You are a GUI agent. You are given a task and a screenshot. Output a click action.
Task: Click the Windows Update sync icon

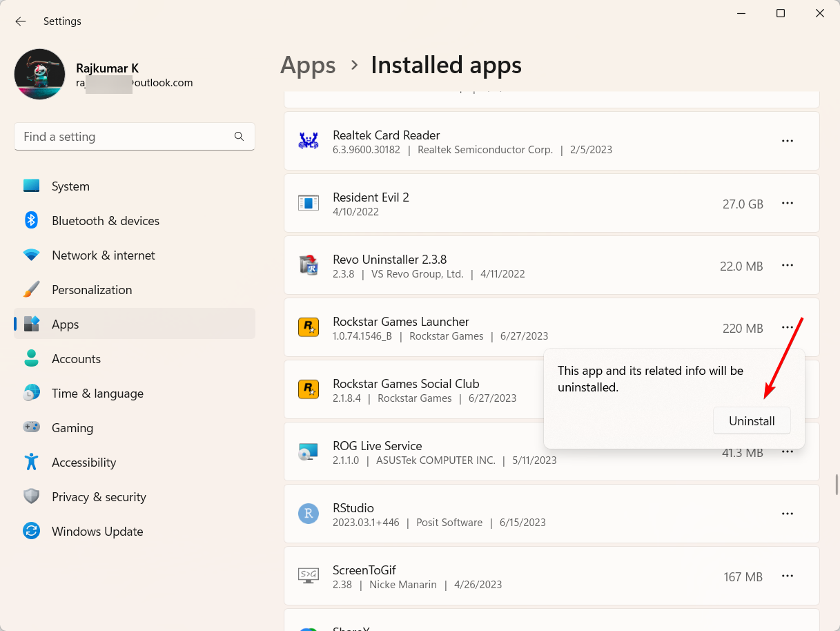click(31, 531)
